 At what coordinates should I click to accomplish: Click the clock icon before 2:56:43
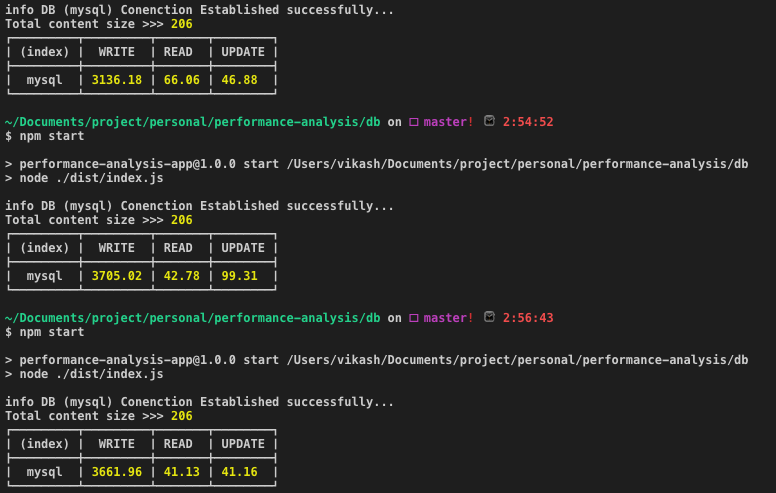pos(489,318)
